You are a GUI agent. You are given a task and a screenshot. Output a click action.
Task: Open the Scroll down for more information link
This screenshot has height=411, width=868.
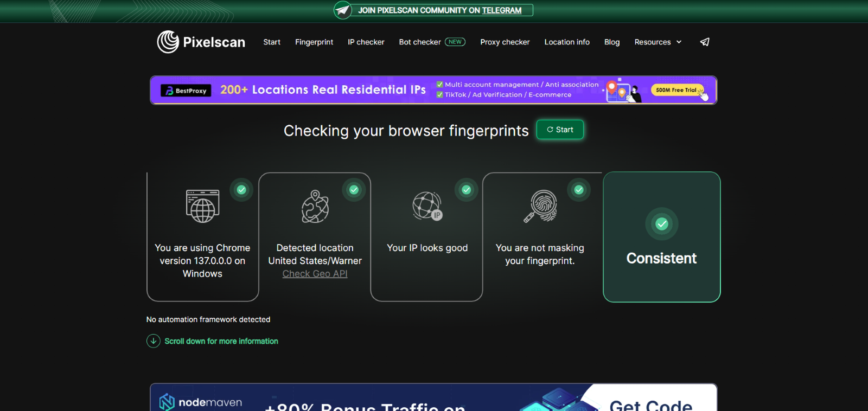221,341
